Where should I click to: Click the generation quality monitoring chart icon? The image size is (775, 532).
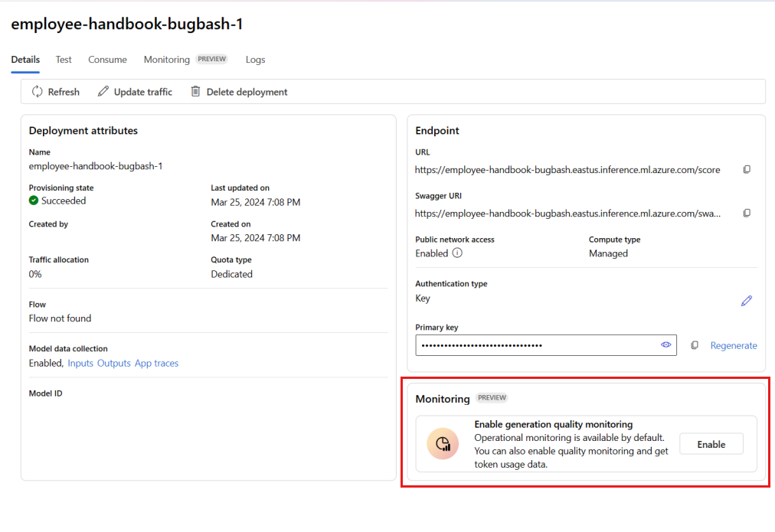click(443, 443)
